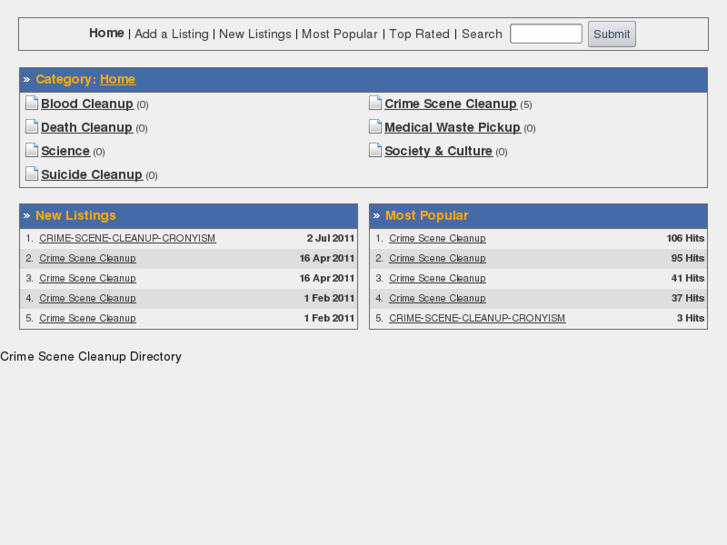The image size is (727, 545).
Task: Click the page icon beside Death Cleanup
Action: tap(32, 127)
